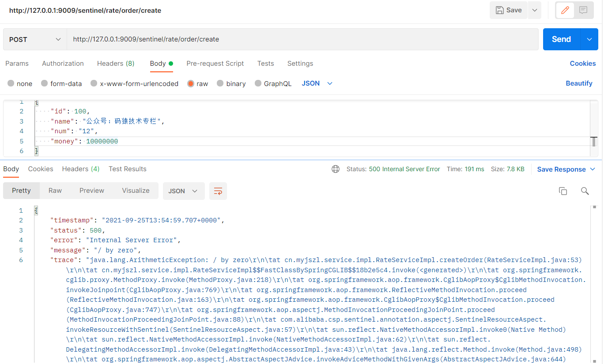Select the none body type

(20, 83)
